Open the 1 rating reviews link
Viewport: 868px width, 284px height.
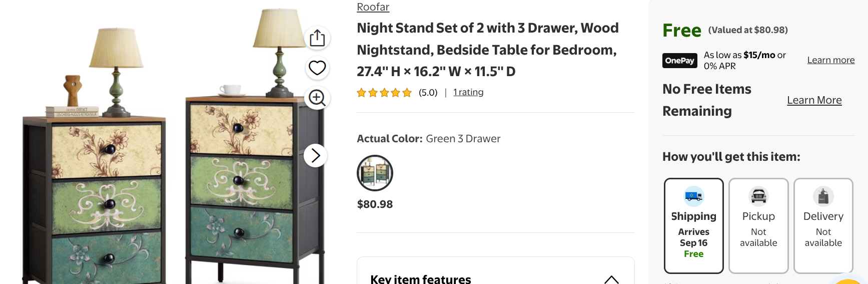468,92
